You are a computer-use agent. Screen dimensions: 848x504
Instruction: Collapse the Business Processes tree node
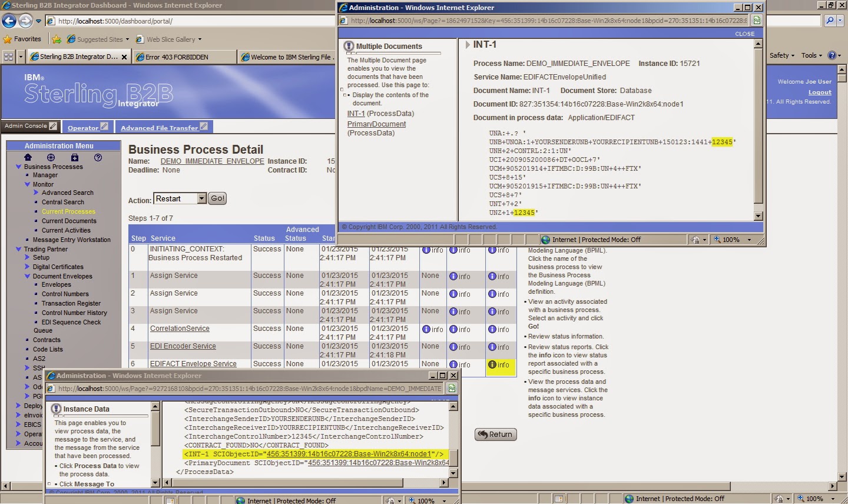[x=18, y=166]
